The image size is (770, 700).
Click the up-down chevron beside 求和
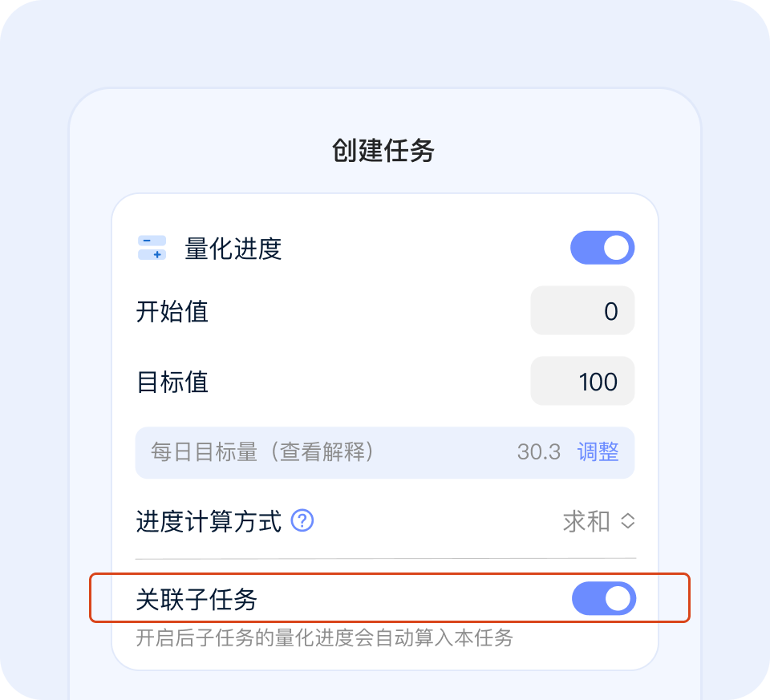pyautogui.click(x=628, y=521)
